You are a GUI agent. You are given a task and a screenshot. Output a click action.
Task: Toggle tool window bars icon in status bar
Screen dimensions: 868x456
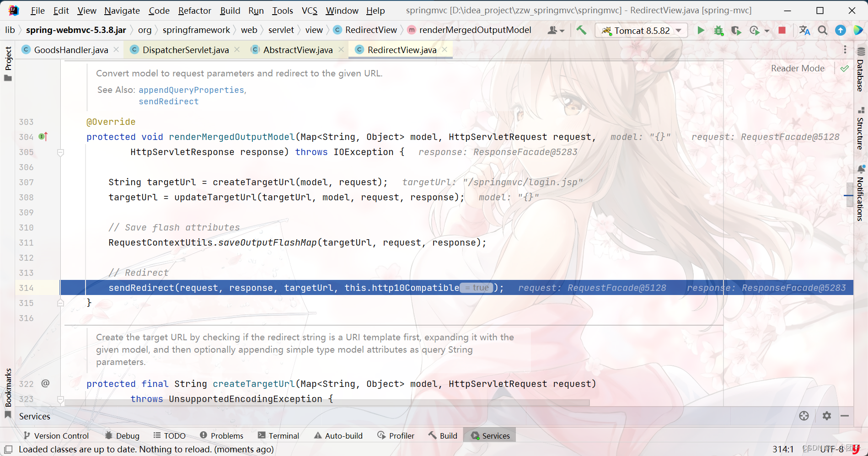8,449
